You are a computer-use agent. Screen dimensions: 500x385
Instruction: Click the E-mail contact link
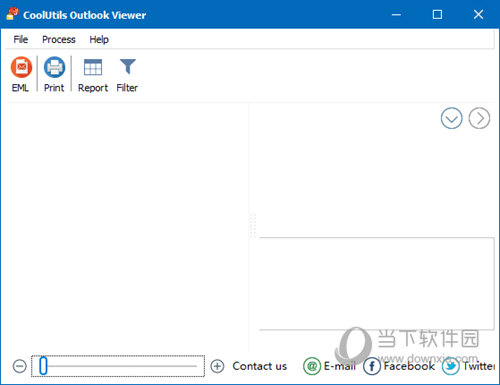click(340, 366)
